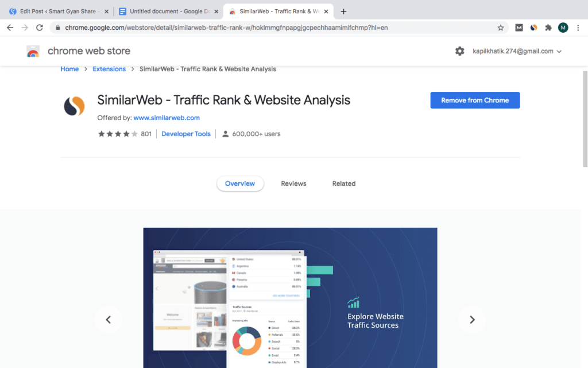This screenshot has height=368, width=588.
Task: Expand account dropdown kapilkhatik.274@gmail.com
Action: [517, 51]
